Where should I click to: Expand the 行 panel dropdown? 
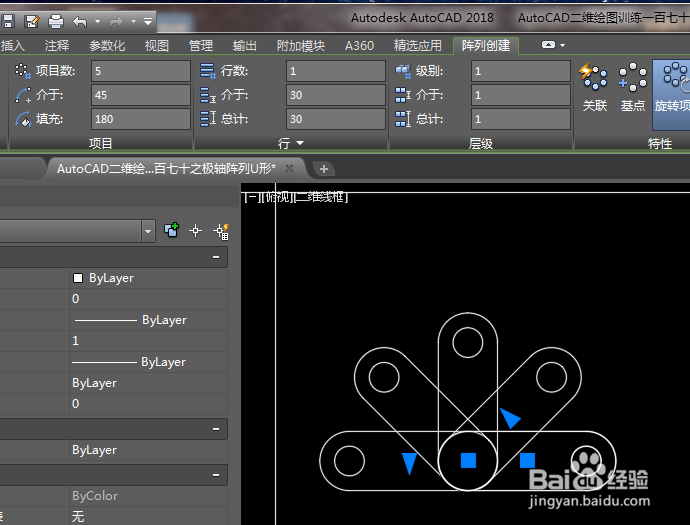pos(291,143)
